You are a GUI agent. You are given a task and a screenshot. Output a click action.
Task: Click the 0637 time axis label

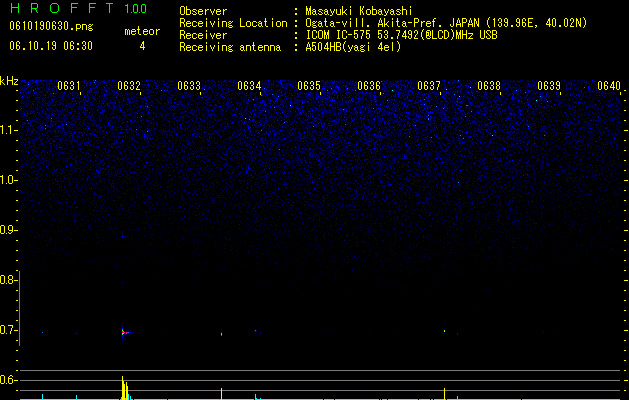click(x=429, y=86)
